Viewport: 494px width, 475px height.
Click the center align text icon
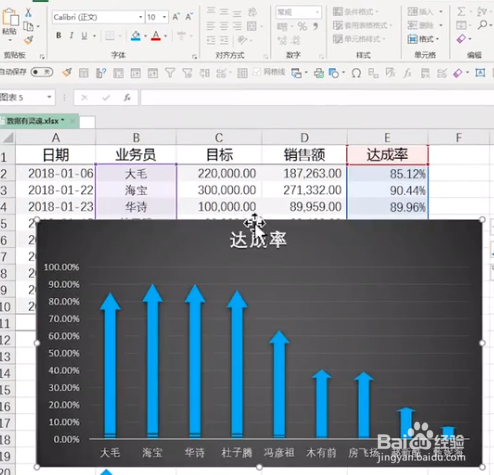click(x=224, y=25)
